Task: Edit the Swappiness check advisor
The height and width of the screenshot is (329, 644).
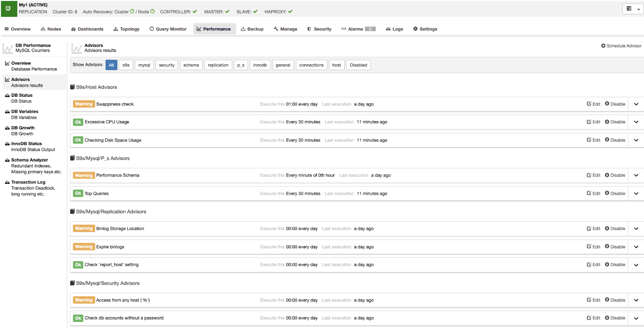Action: tap(593, 104)
